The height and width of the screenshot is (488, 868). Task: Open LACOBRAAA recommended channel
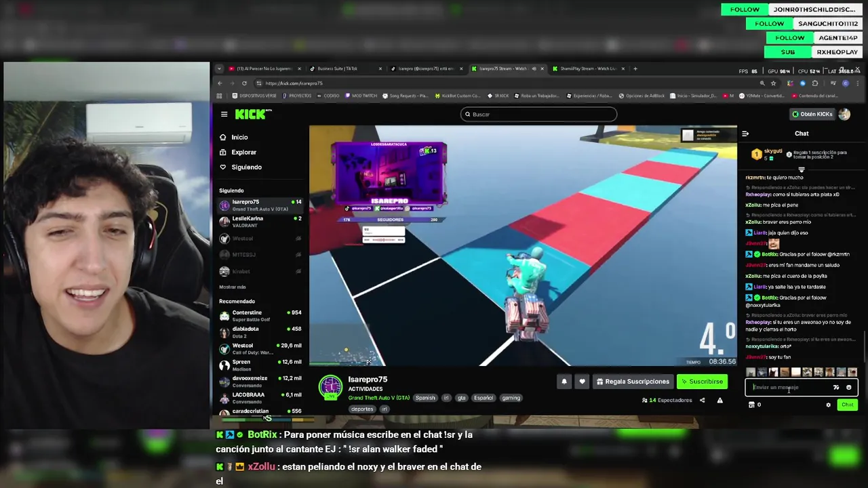pyautogui.click(x=260, y=397)
